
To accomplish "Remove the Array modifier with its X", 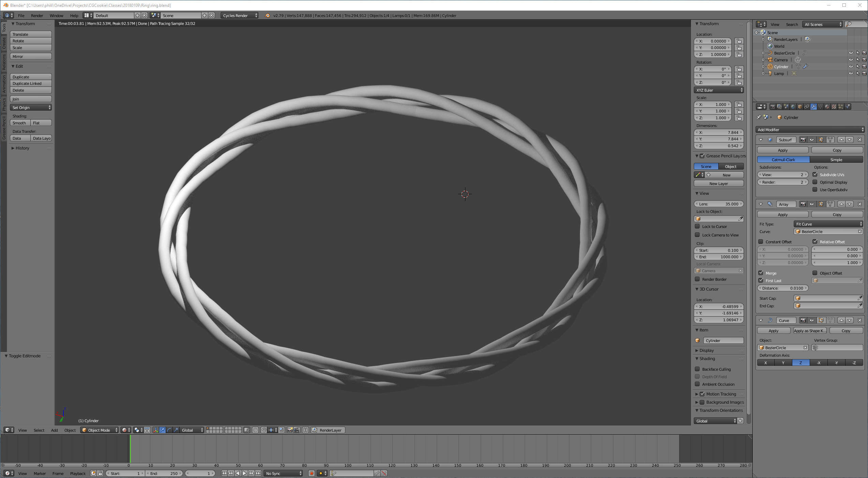I will 859,204.
